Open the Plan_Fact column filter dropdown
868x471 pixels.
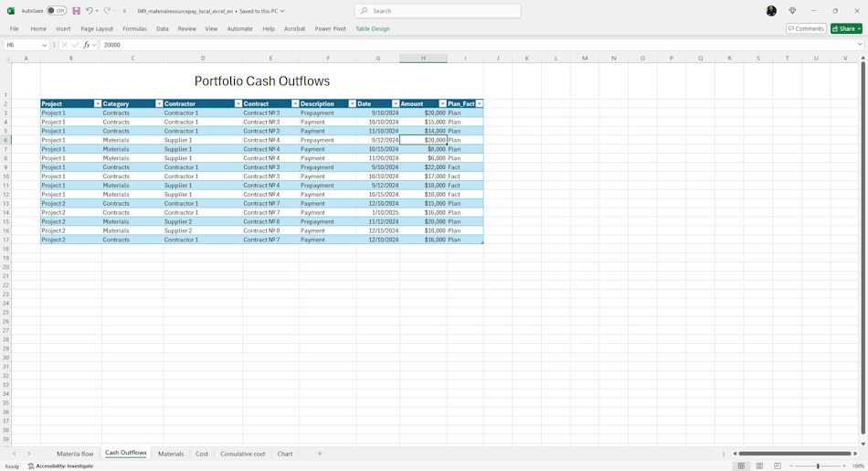(x=480, y=103)
